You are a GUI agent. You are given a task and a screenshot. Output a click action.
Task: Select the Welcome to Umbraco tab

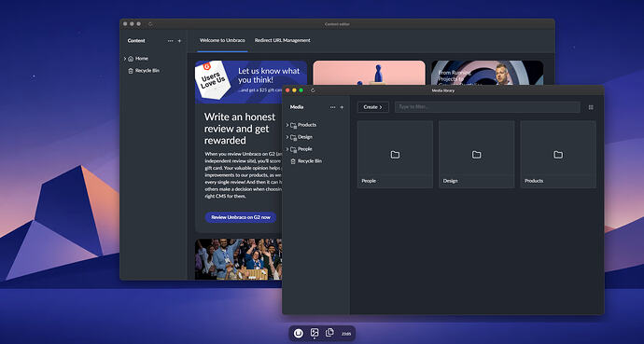tap(222, 40)
